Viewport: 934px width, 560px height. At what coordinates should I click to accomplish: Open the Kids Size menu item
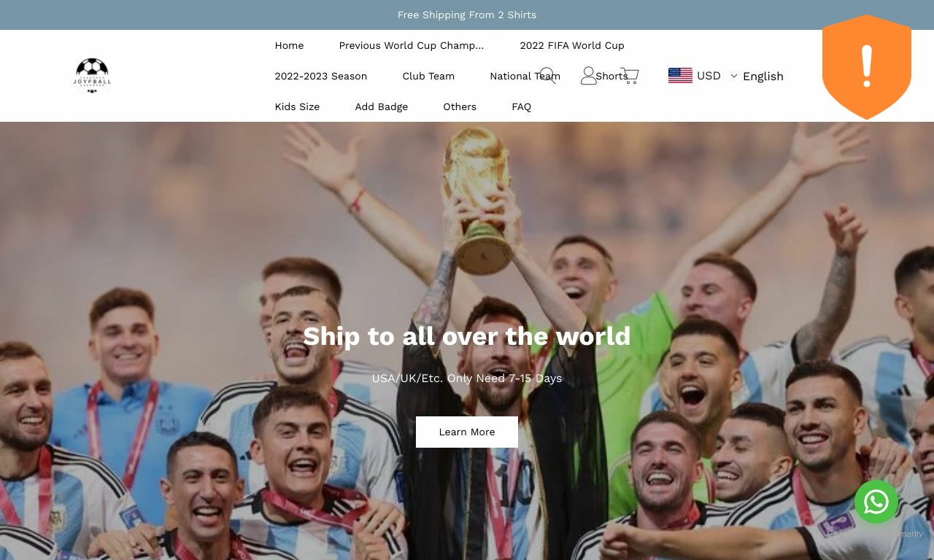[x=297, y=106]
